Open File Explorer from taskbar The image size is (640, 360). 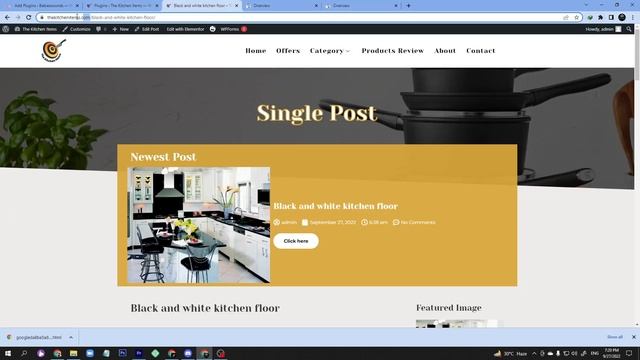73,353
